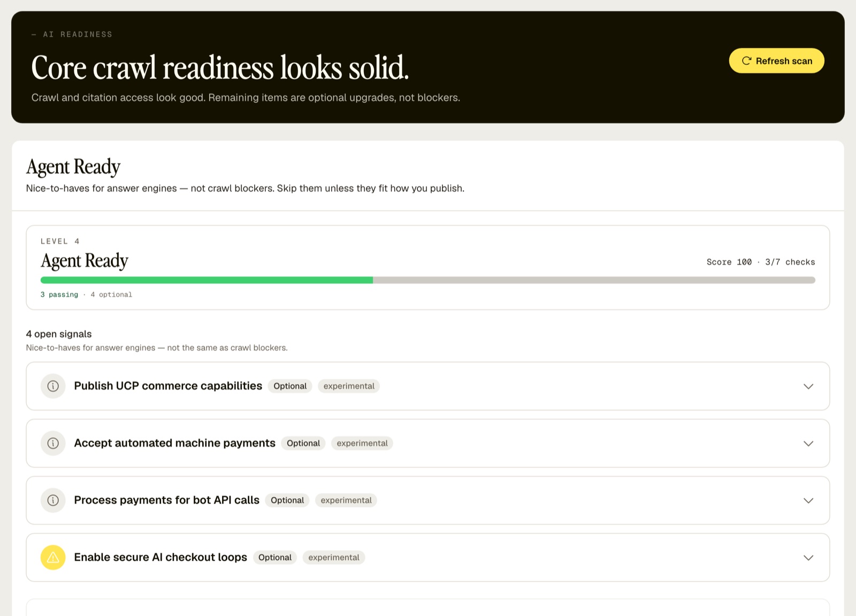Click Optional tag on Process payments row

point(287,500)
